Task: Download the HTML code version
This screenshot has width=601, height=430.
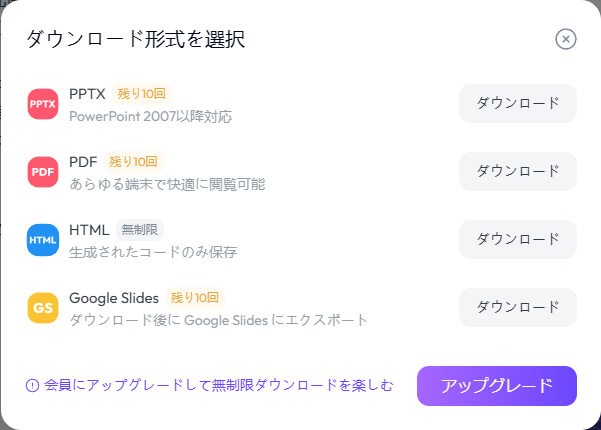Action: [517, 239]
